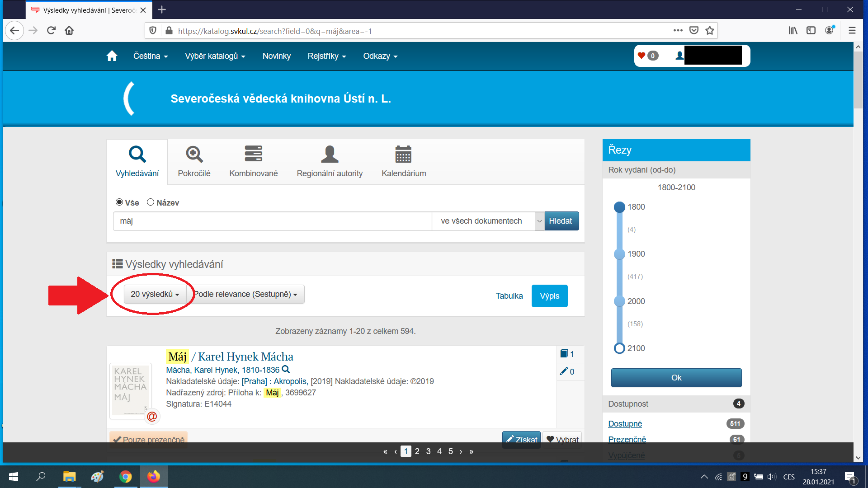Reload the current page
The height and width of the screenshot is (488, 868).
point(51,31)
